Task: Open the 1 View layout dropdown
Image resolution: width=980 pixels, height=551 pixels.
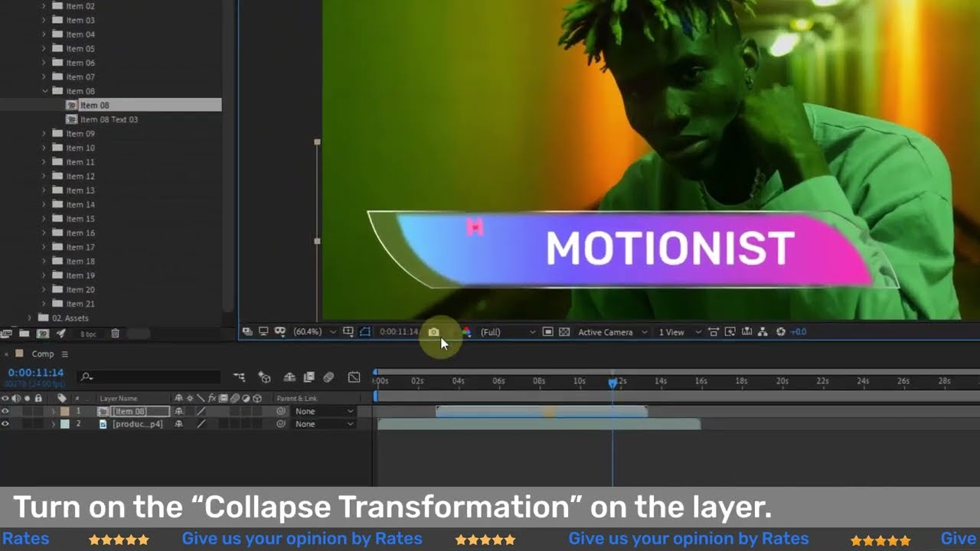Action: click(x=679, y=332)
